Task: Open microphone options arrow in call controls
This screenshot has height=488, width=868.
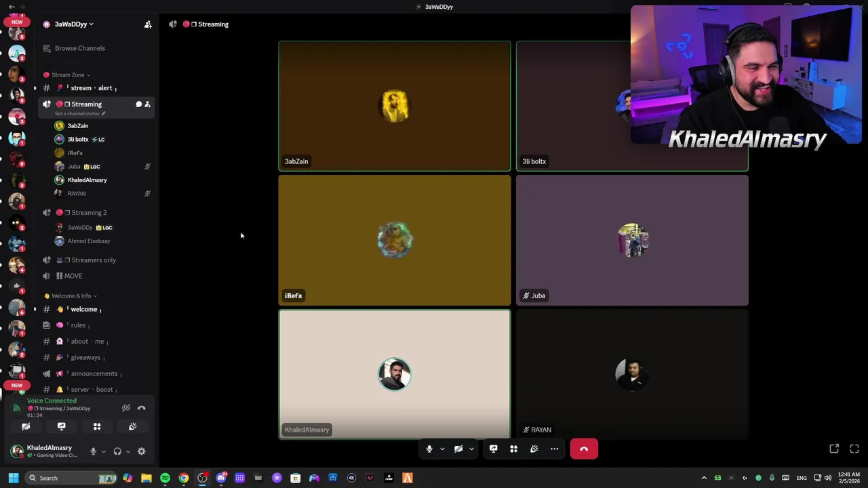Action: (442, 449)
